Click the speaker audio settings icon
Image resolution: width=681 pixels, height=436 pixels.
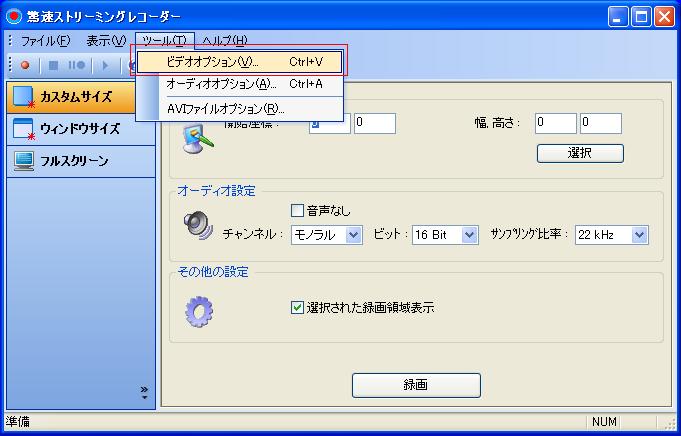click(198, 226)
